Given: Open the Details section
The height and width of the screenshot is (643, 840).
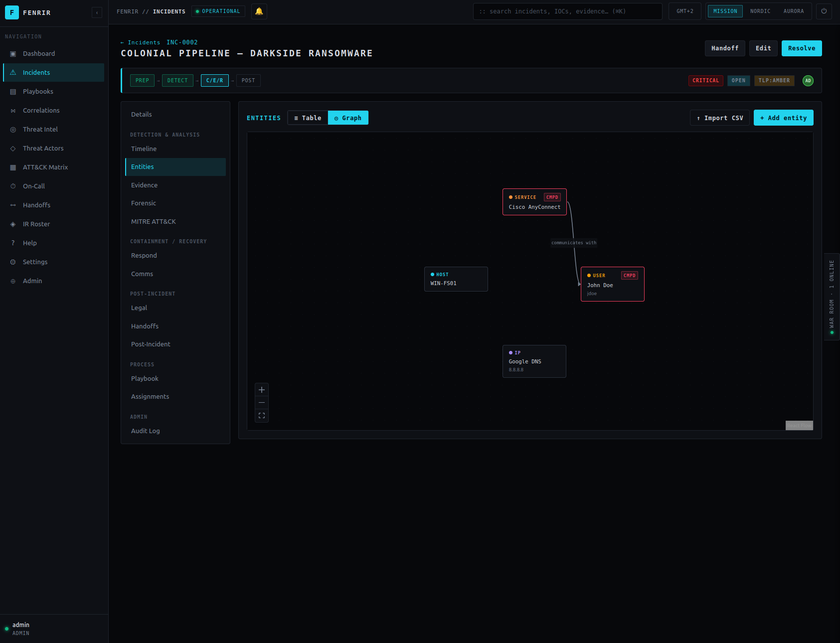Looking at the screenshot, I should (175, 115).
